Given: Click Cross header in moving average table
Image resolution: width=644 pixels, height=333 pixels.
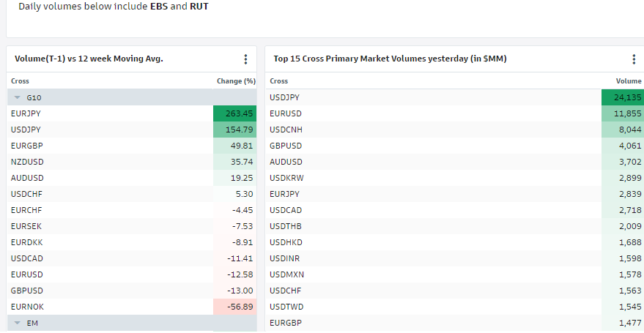Looking at the screenshot, I should (21, 81).
